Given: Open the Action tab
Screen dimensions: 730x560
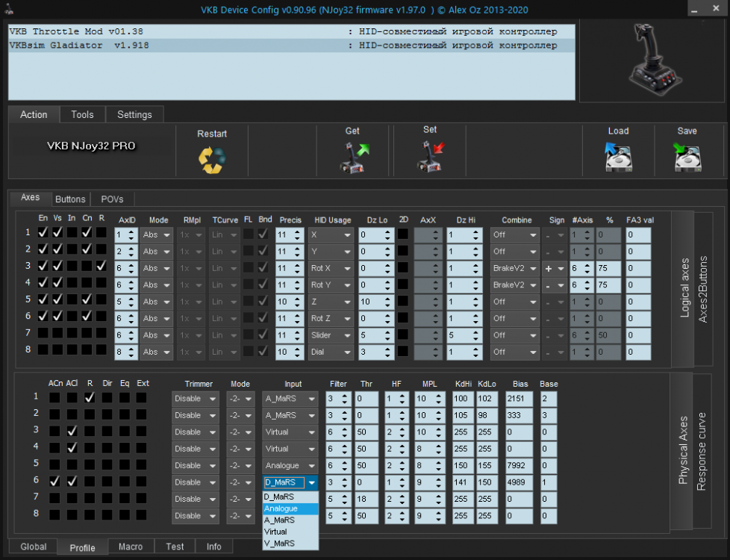Looking at the screenshot, I should pyautogui.click(x=34, y=114).
